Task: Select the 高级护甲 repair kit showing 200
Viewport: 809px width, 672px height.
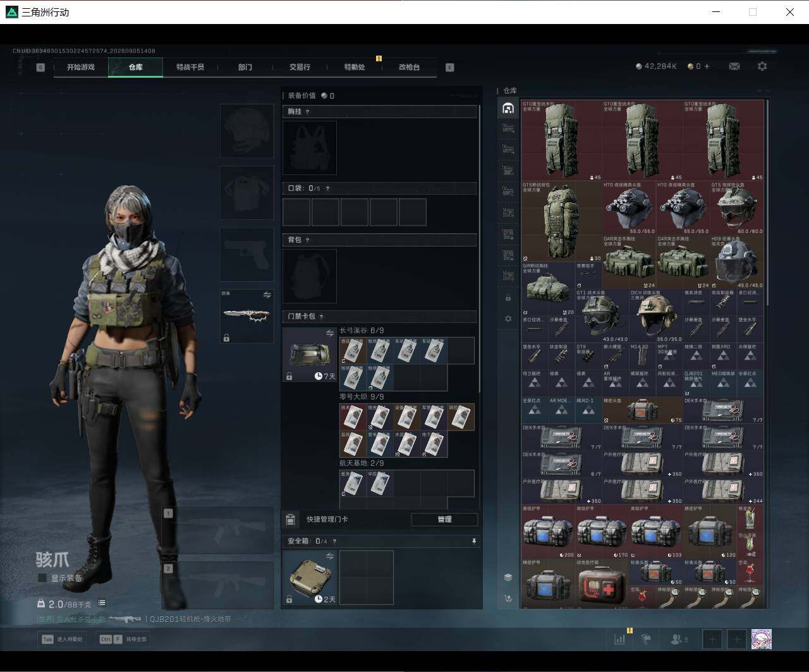Action: pyautogui.click(x=549, y=531)
